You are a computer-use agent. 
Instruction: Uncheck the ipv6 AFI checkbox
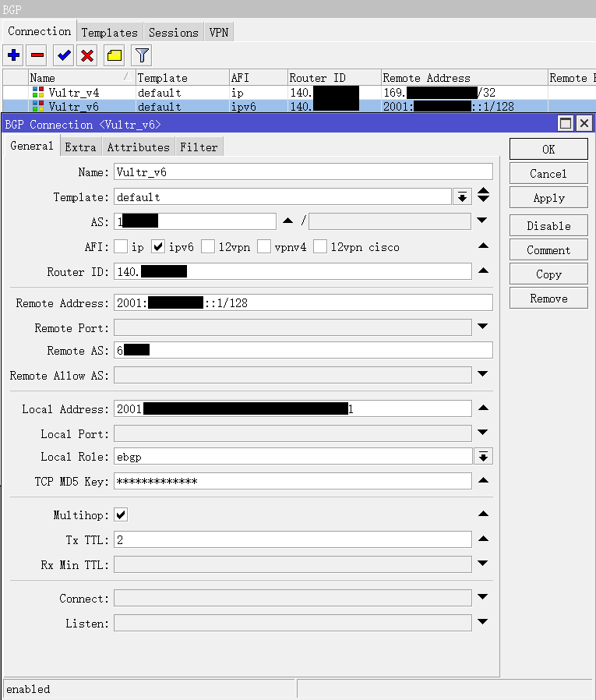158,246
